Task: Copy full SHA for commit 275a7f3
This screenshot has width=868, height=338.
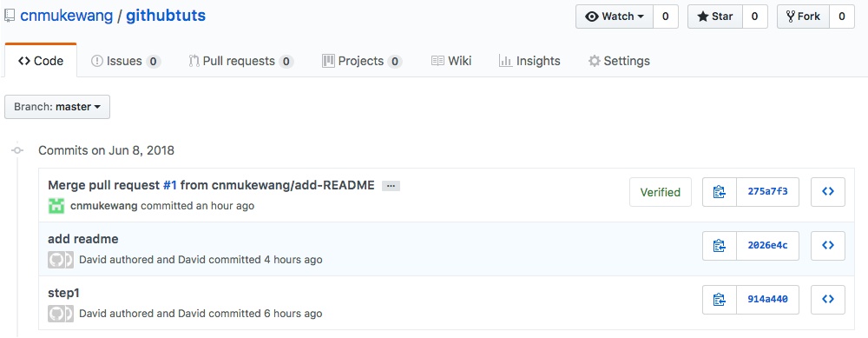Action: coord(720,192)
